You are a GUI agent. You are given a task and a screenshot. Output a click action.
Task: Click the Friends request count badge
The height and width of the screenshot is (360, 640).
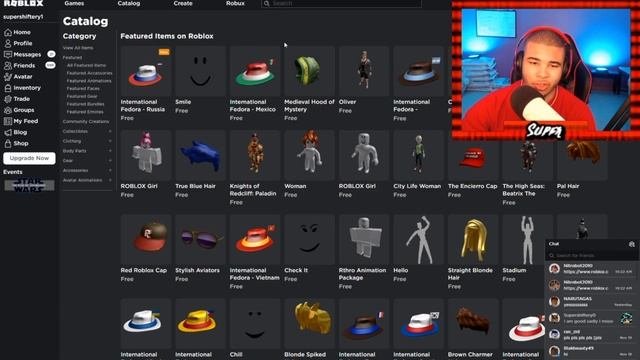50,65
